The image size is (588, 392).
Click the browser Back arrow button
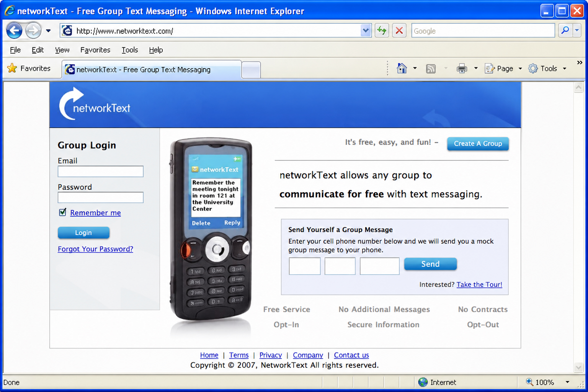[x=15, y=31]
